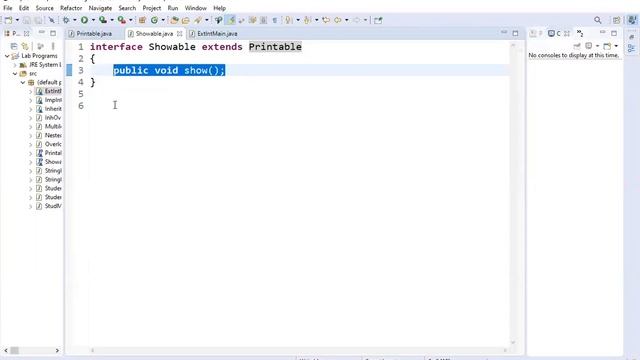Viewport: 640px width, 360px height.
Task: Expand the JRE System Library node
Action: [x=15, y=64]
